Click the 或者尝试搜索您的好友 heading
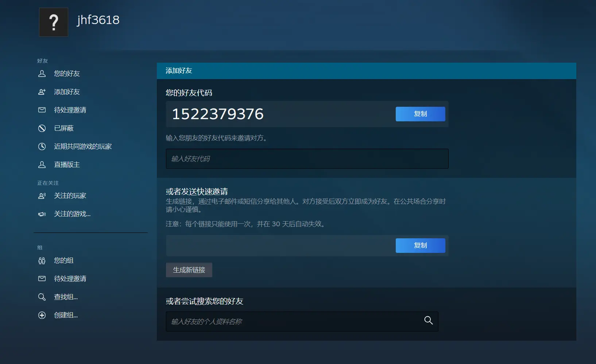The image size is (596, 364). [205, 301]
